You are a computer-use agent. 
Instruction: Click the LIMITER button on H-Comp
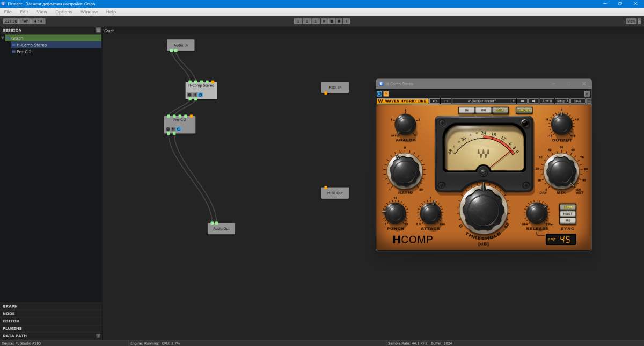[x=524, y=110]
